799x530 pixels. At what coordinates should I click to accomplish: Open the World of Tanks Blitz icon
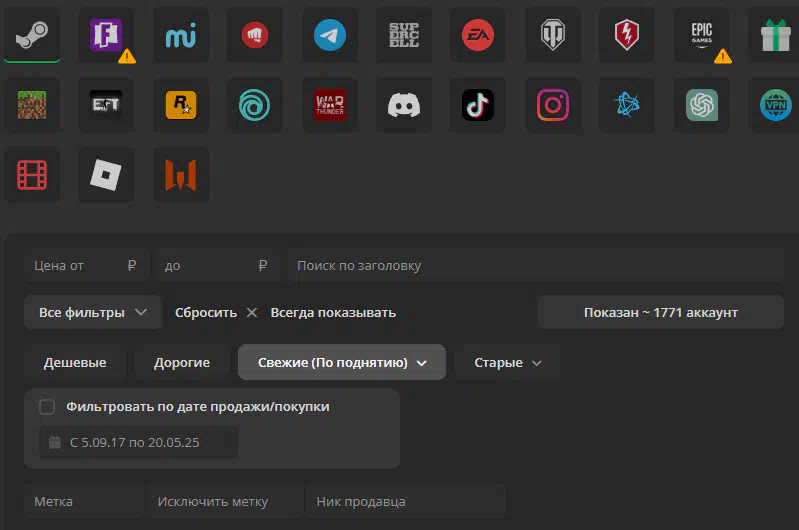(x=627, y=35)
